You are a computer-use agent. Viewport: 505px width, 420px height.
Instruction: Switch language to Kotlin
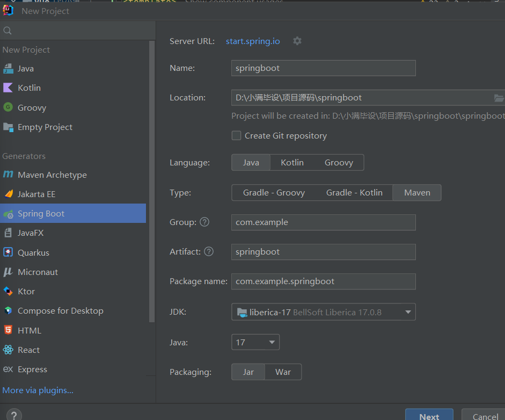[292, 162]
